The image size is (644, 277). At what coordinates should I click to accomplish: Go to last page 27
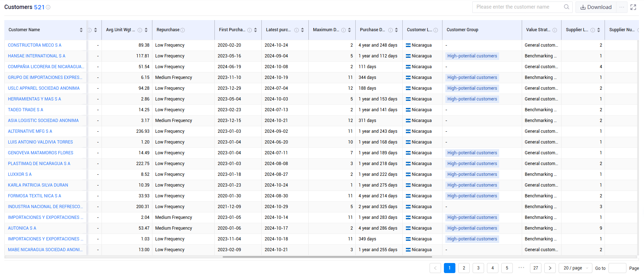click(536, 268)
